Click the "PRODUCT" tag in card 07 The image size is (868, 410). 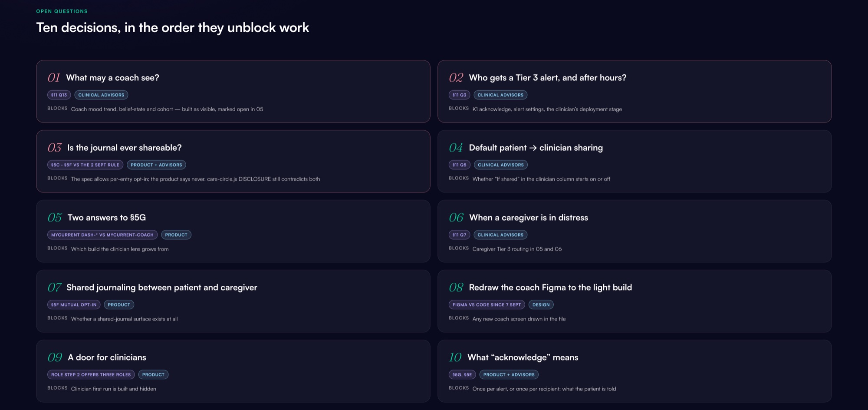(119, 304)
